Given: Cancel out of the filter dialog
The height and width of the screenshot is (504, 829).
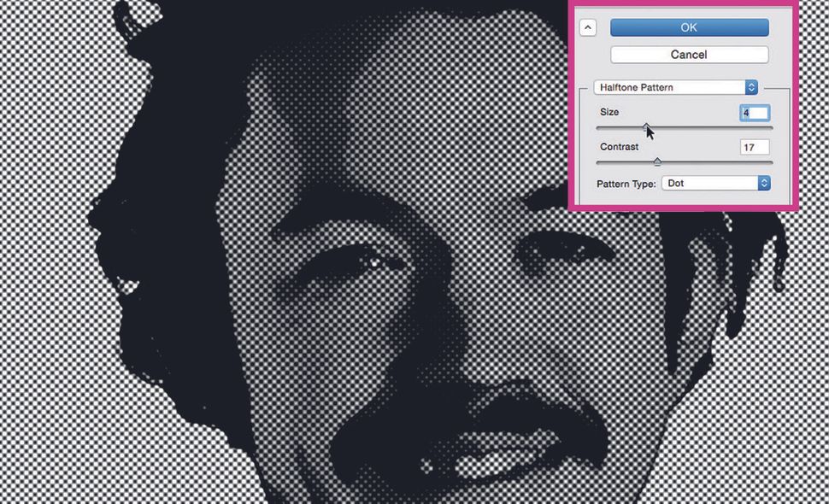Looking at the screenshot, I should tap(688, 55).
